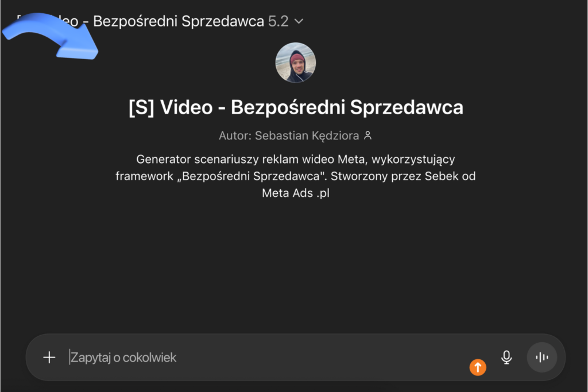Click the person icon beside Sebastian Kędziora
The height and width of the screenshot is (392, 588).
pos(368,135)
